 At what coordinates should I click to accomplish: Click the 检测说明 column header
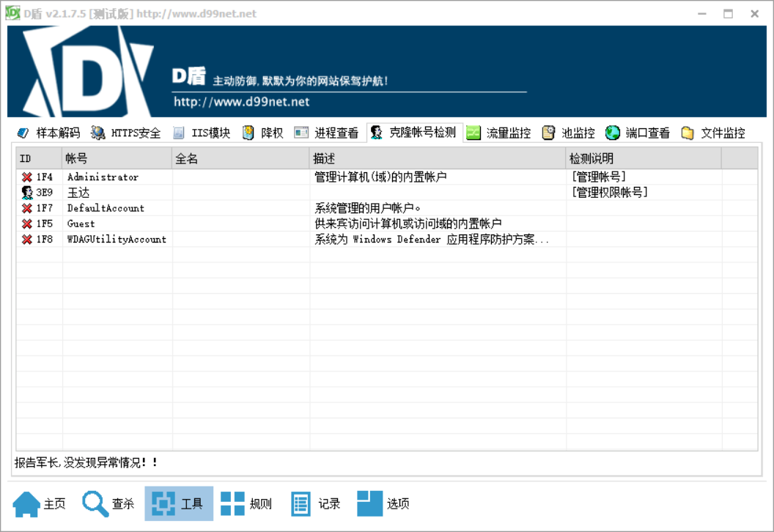tap(644, 158)
